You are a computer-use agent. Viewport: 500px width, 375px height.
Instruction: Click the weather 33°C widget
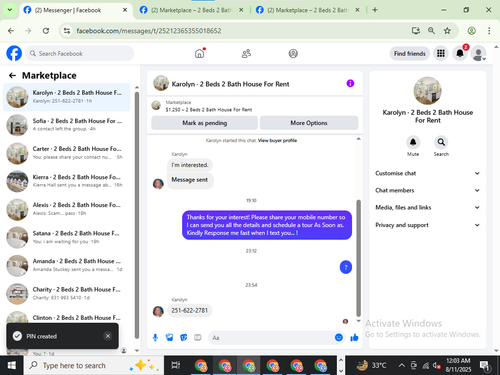(371, 366)
